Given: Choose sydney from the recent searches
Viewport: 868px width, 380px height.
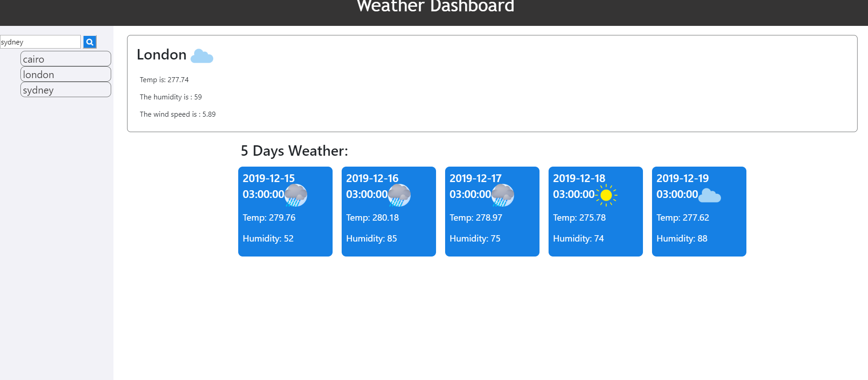Looking at the screenshot, I should [65, 89].
